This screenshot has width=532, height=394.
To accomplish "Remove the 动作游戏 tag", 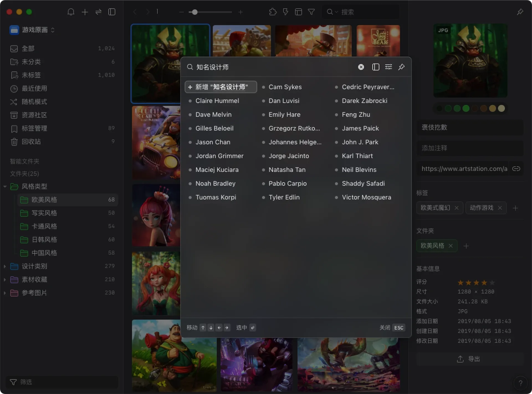I will point(500,208).
